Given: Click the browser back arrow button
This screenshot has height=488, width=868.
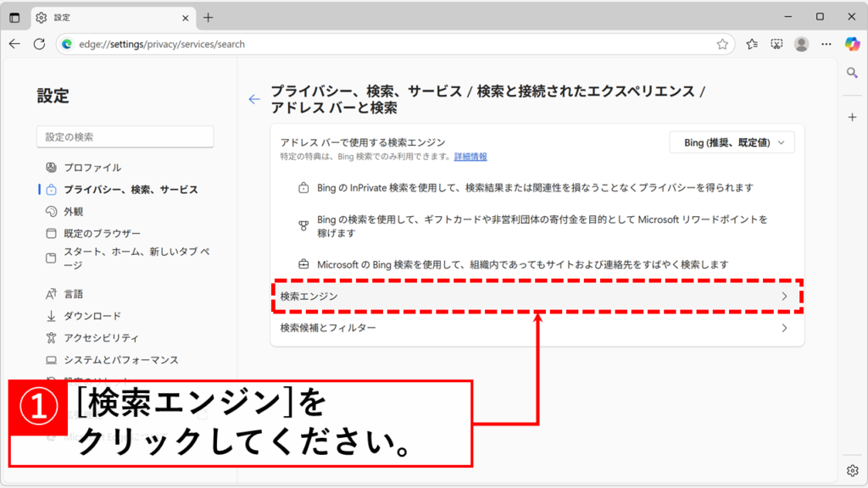Looking at the screenshot, I should tap(15, 44).
